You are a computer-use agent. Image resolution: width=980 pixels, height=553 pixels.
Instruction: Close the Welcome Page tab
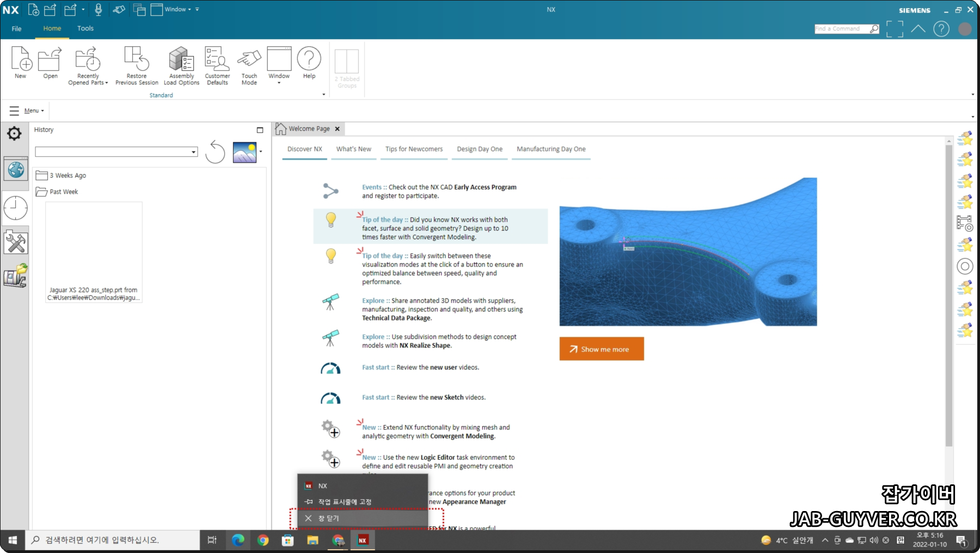tap(337, 129)
